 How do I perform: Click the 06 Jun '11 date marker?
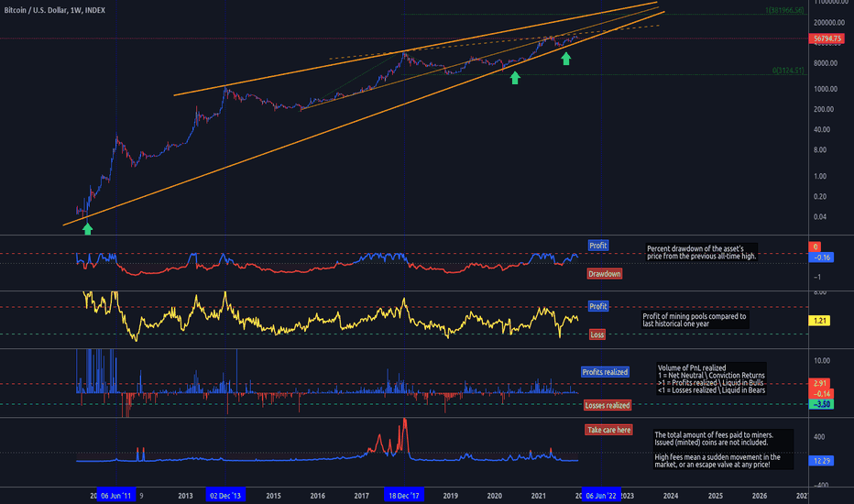click(116, 495)
